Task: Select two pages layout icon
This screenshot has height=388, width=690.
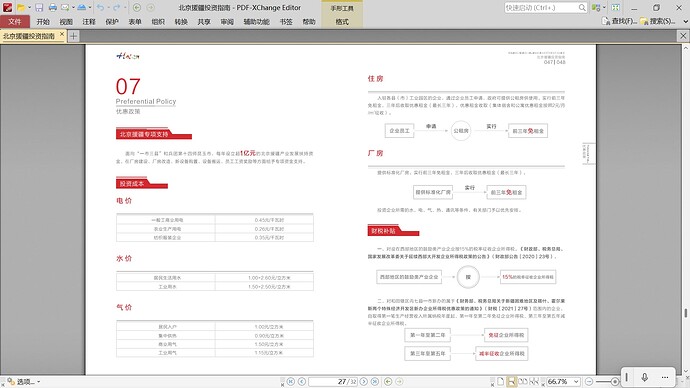Action: [x=523, y=381]
